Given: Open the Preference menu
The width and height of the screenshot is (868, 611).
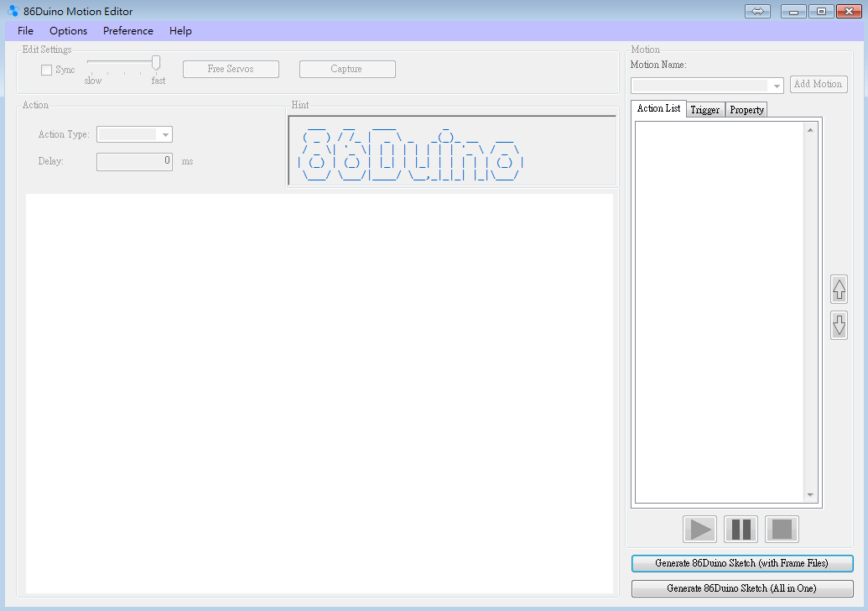Looking at the screenshot, I should (x=127, y=31).
